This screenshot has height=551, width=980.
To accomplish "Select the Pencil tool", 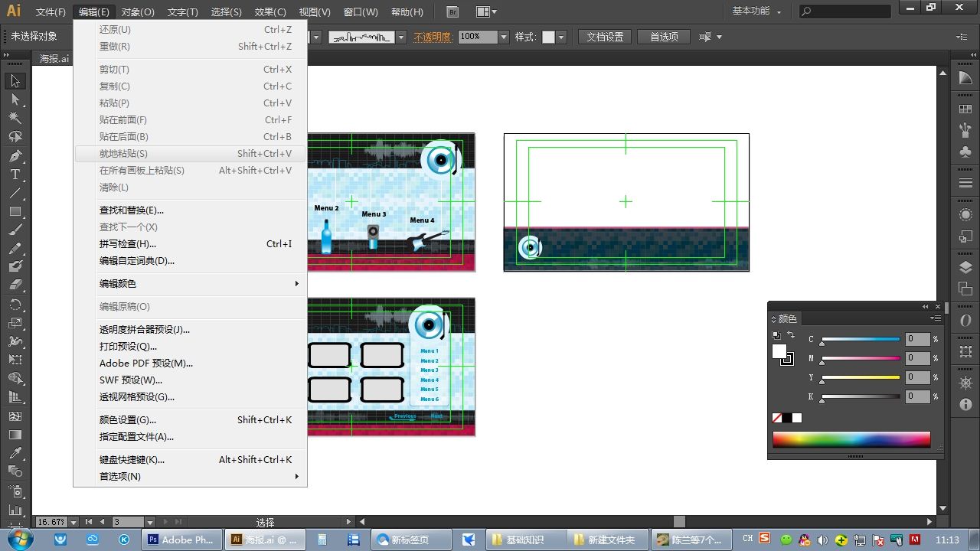I will (x=15, y=248).
